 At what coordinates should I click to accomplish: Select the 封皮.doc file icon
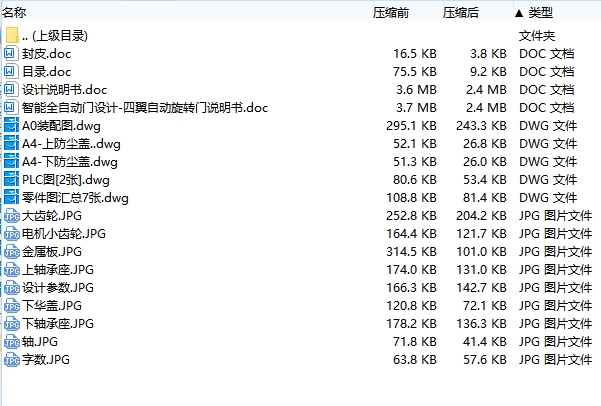click(11, 53)
